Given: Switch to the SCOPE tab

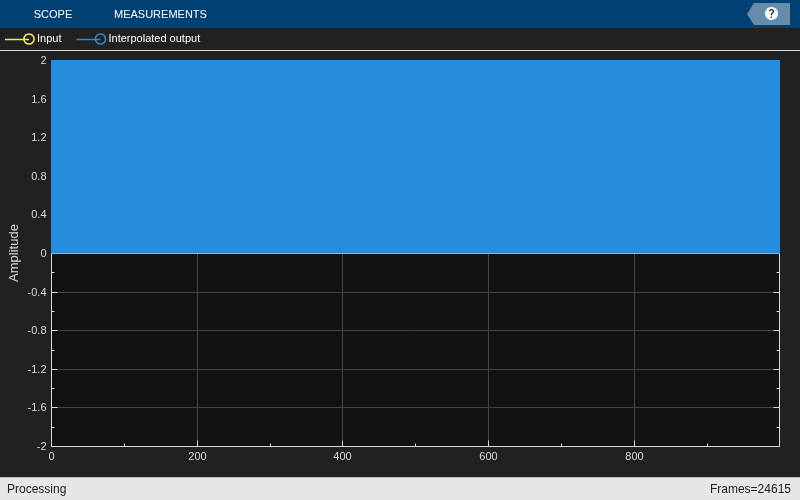Looking at the screenshot, I should (53, 14).
